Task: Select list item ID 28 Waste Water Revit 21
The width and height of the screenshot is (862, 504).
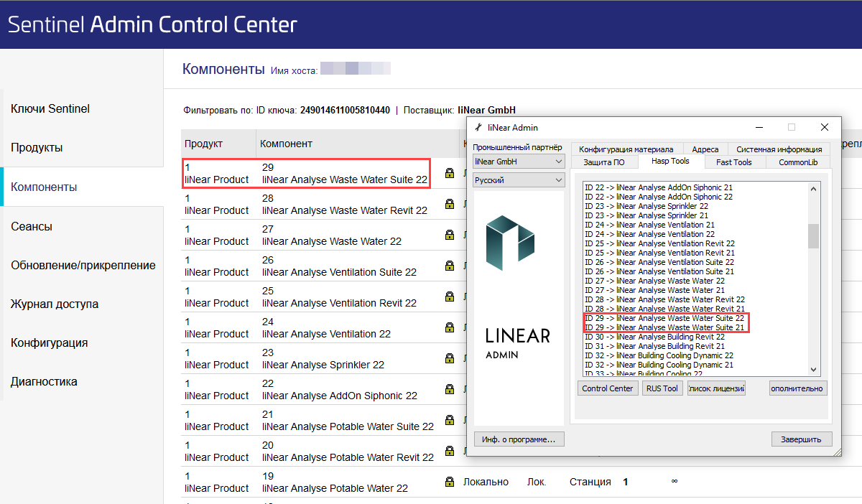Action: tap(664, 309)
